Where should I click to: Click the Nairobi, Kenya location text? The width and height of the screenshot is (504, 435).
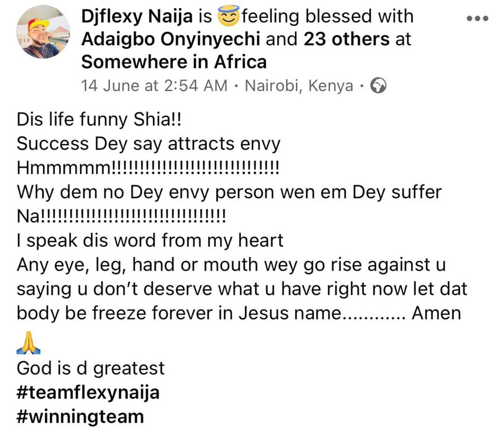coord(299,86)
